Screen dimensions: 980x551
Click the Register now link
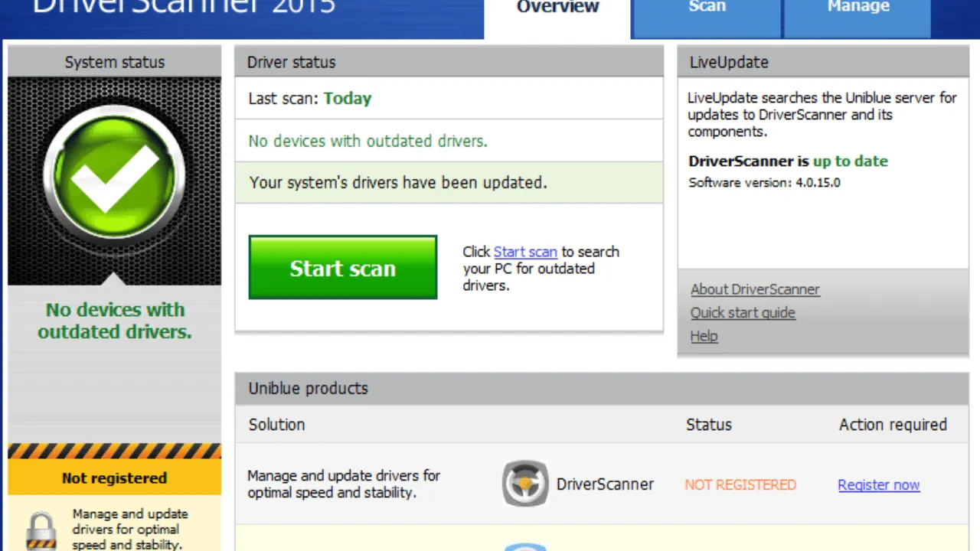[879, 484]
